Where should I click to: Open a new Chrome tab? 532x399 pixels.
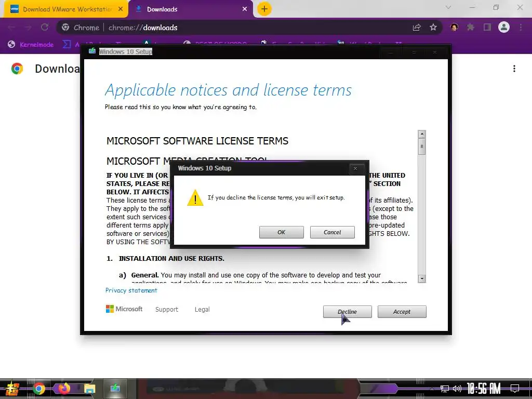[264, 9]
